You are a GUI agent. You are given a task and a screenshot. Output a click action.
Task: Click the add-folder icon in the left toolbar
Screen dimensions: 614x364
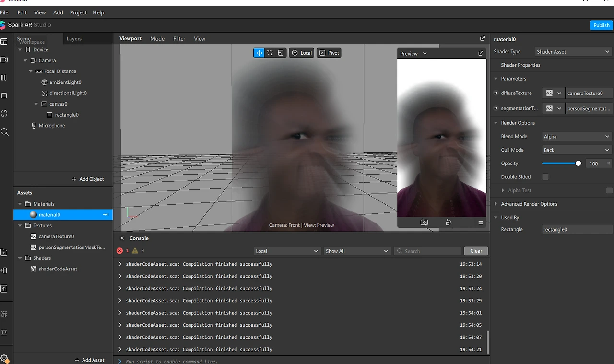coord(4,253)
